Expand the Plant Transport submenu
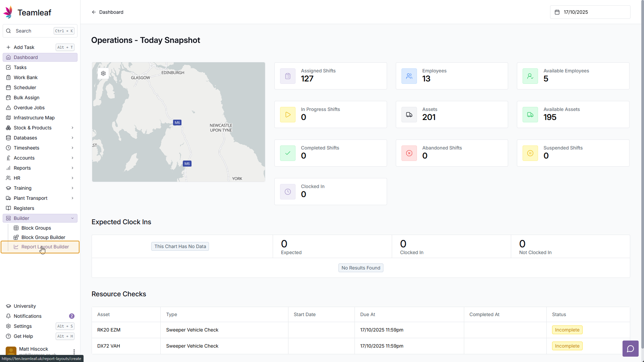 click(72, 198)
